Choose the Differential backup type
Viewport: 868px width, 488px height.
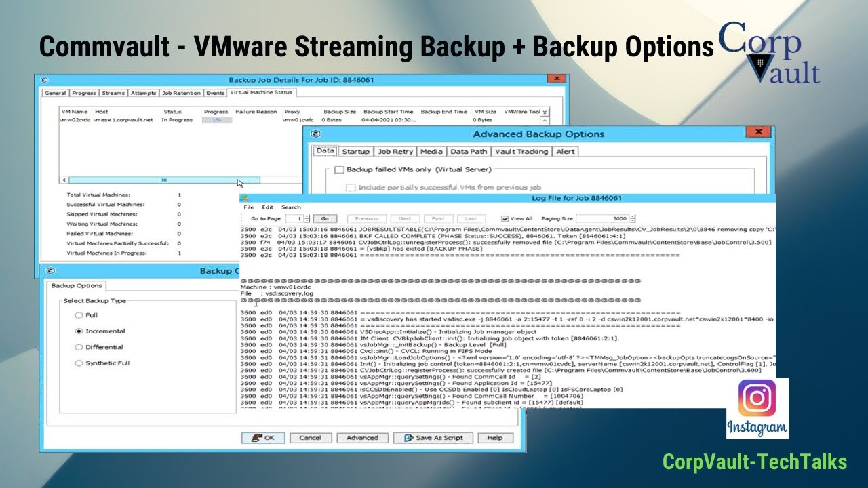pyautogui.click(x=79, y=347)
